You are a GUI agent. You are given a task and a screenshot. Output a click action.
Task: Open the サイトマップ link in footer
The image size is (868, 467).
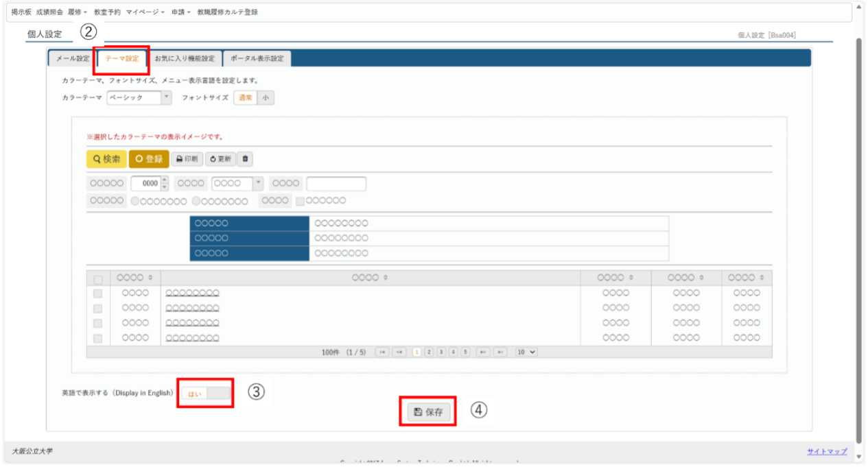tap(826, 451)
